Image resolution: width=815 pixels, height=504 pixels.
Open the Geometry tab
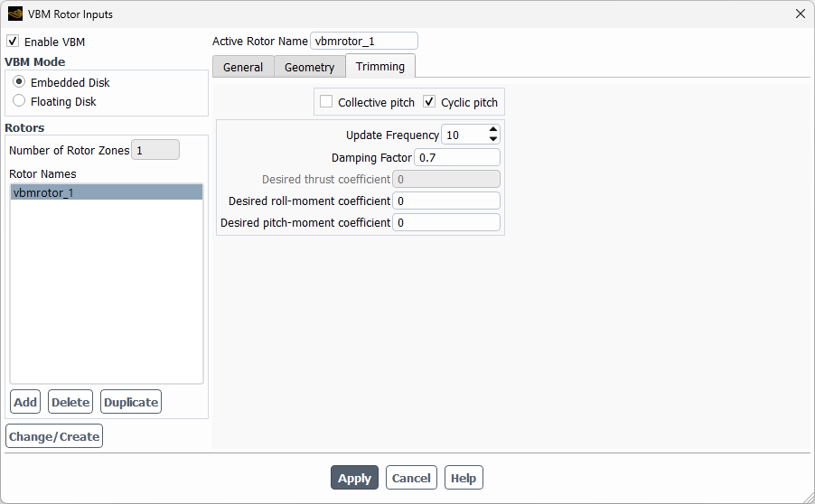(x=309, y=67)
